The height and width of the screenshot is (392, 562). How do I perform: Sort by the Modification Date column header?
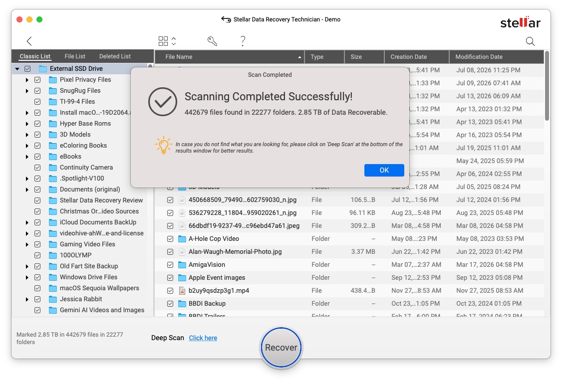[497, 57]
